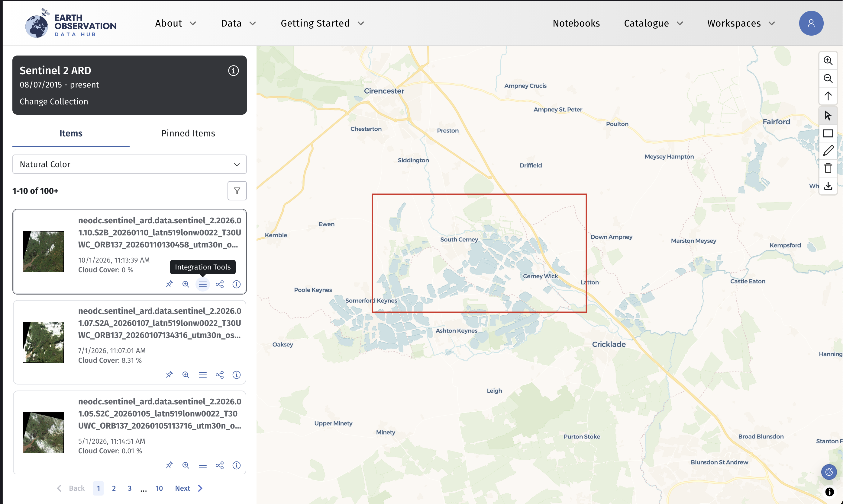Open the Notebooks menu item
The width and height of the screenshot is (843, 504).
576,24
